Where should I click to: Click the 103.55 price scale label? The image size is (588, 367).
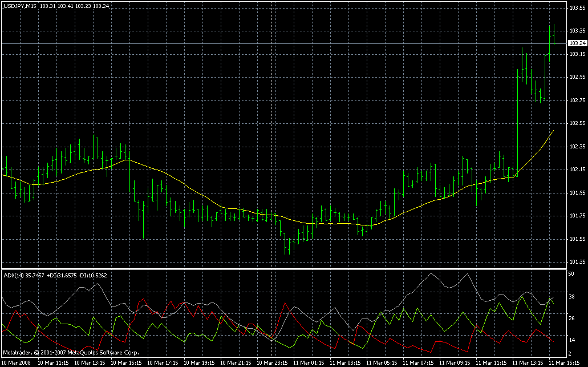click(x=577, y=8)
